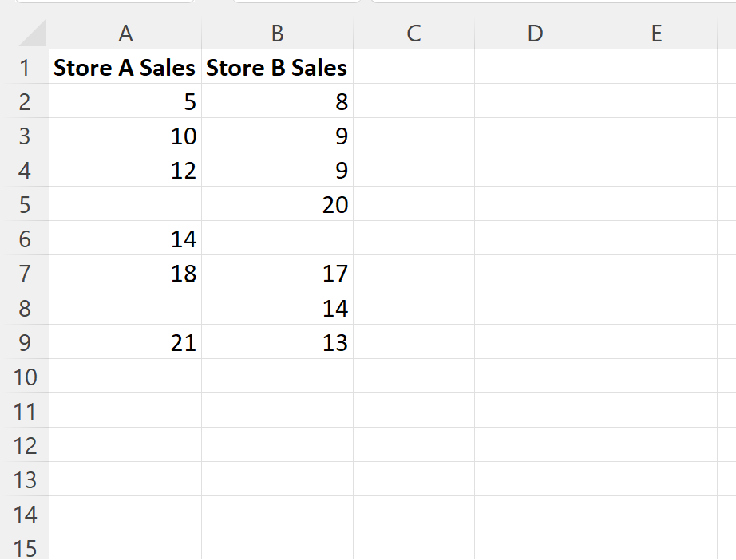The image size is (736, 560).
Task: Select cell A9 containing 21
Action: point(125,342)
